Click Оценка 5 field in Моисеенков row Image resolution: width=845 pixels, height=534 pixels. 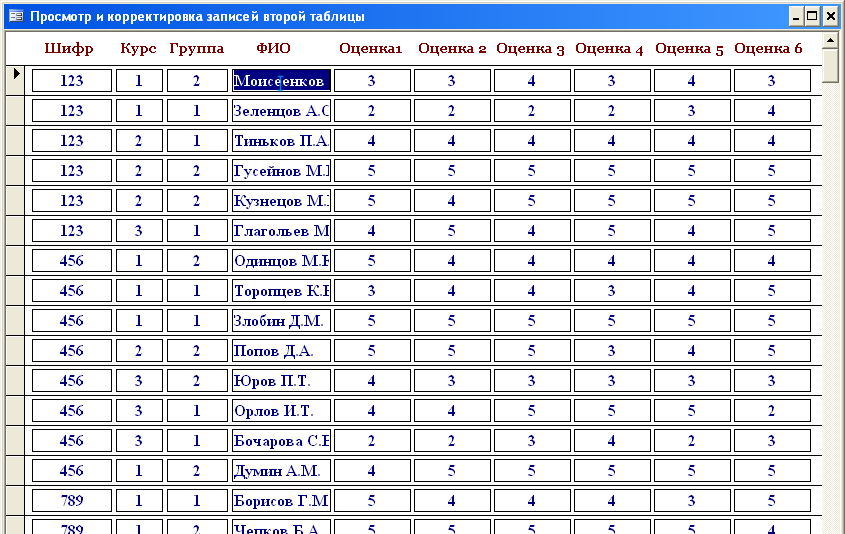tap(692, 81)
